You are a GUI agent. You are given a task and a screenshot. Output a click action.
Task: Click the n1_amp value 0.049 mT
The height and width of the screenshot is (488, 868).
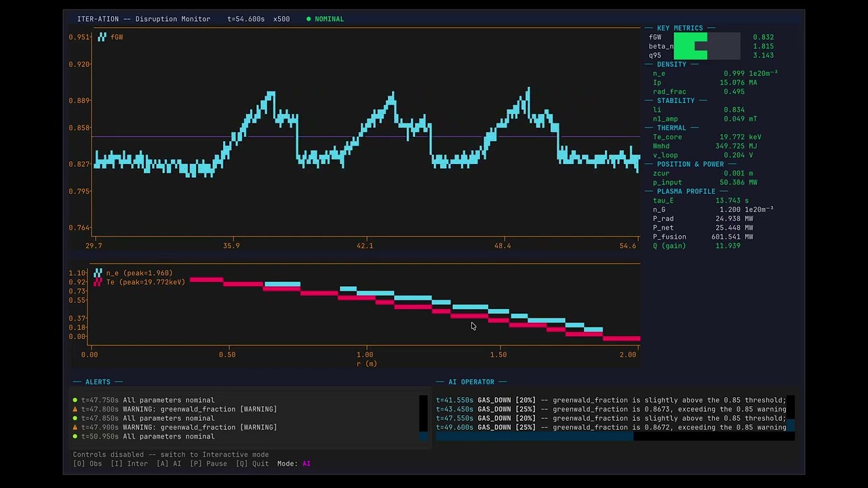741,119
